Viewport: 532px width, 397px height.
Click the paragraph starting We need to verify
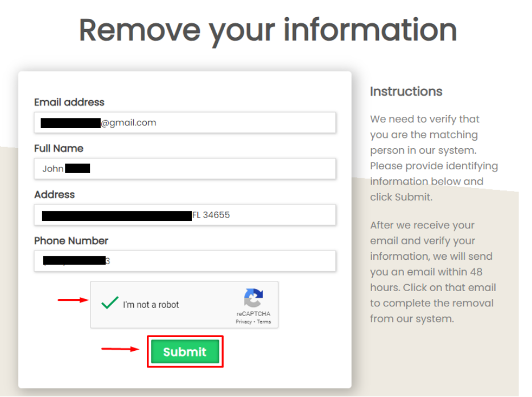pyautogui.click(x=434, y=158)
